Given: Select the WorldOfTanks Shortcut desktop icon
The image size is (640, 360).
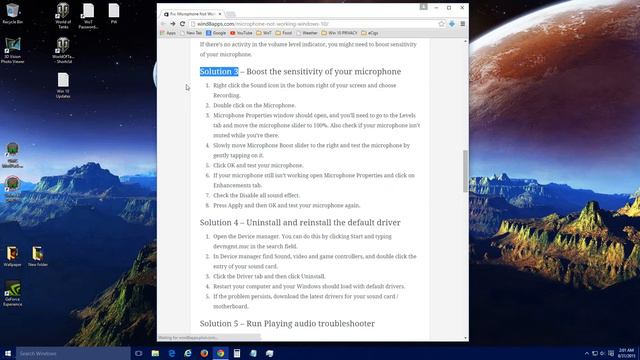Looking at the screenshot, I should coord(63,51).
